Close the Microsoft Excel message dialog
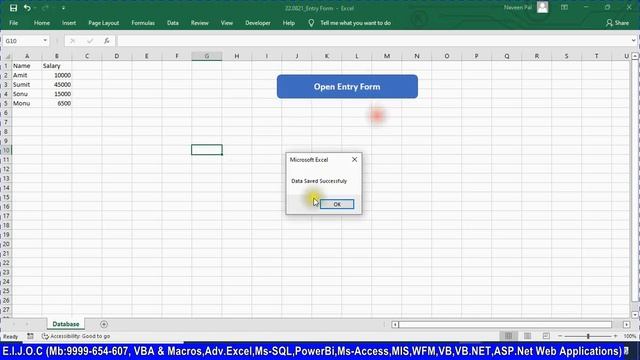The image size is (640, 360). [354, 160]
